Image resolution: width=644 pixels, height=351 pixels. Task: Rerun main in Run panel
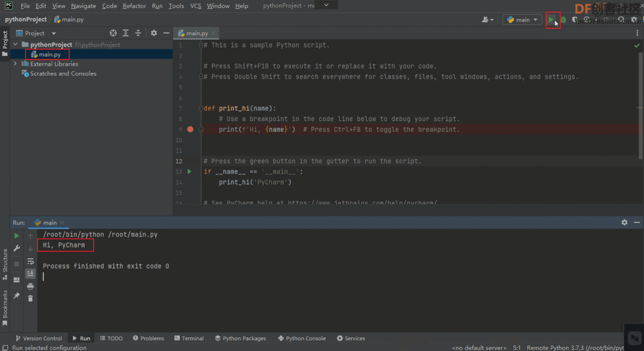tap(17, 236)
